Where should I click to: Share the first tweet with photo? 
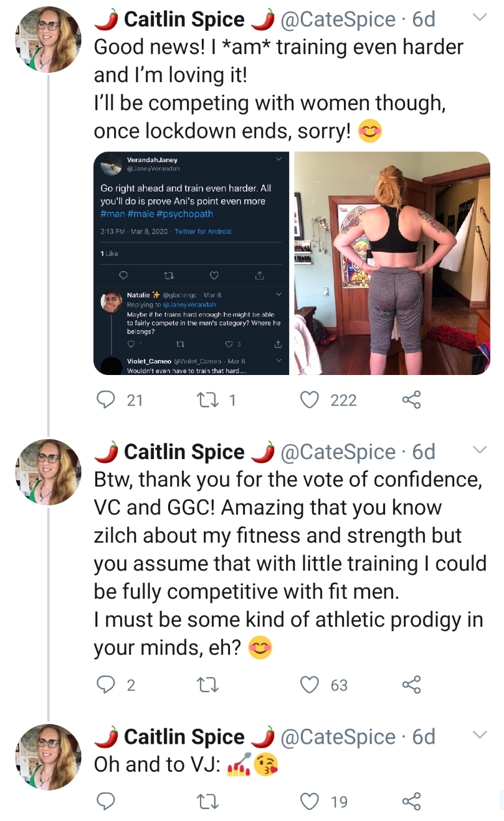click(x=411, y=400)
